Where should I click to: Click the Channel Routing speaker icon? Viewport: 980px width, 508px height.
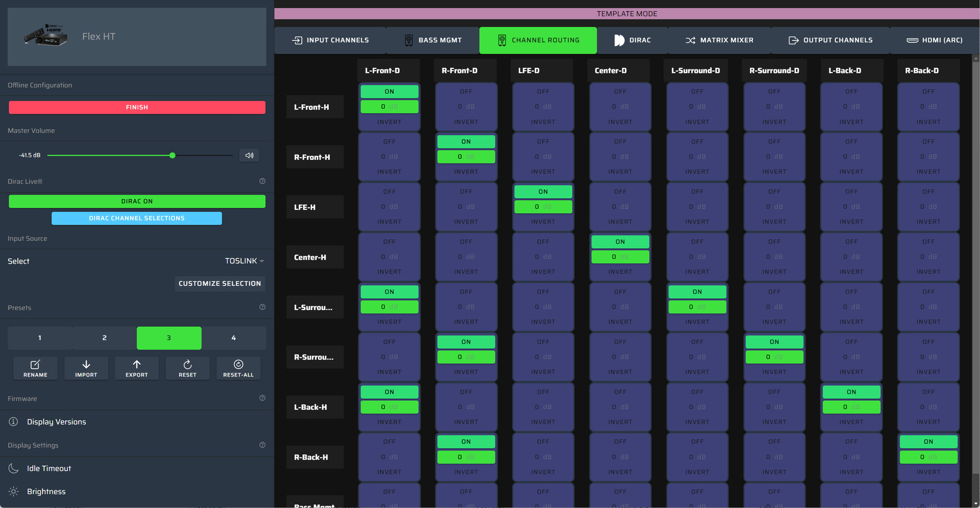click(502, 40)
